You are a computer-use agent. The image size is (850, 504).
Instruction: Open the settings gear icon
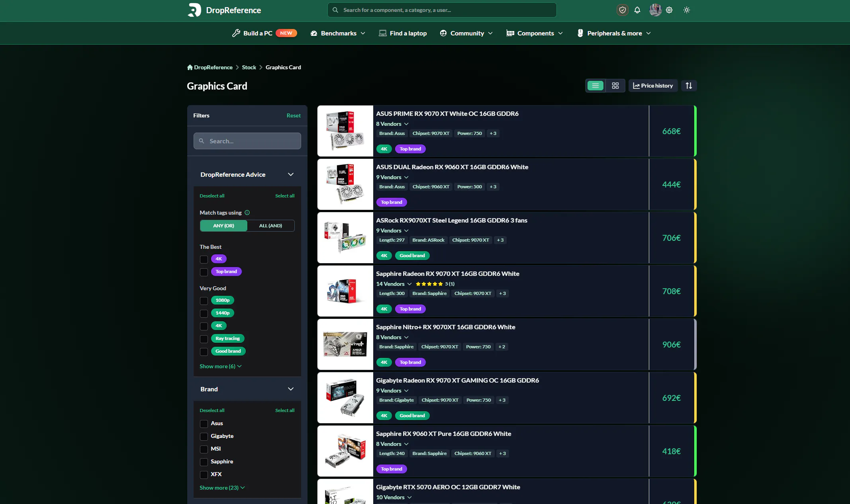tap(669, 10)
